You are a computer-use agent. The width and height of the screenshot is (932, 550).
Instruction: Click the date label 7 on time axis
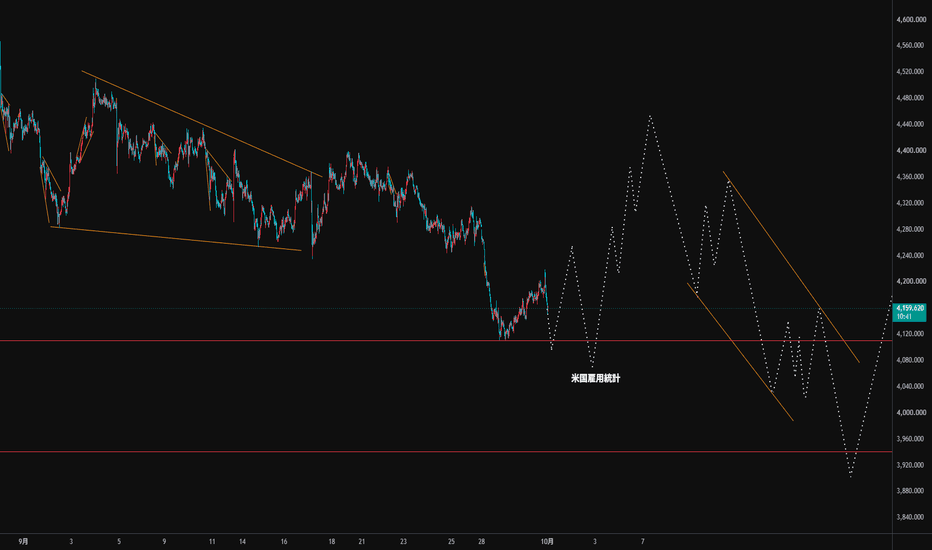(643, 542)
